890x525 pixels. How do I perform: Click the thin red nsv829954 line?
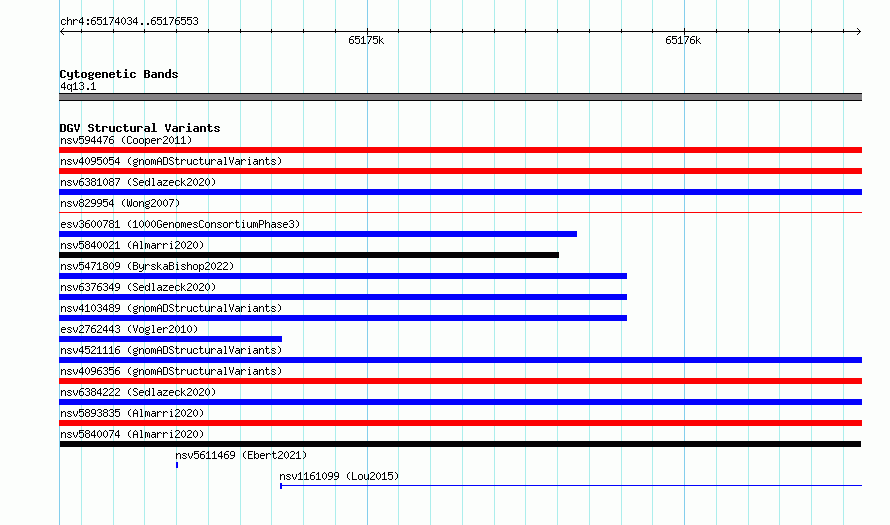click(x=460, y=212)
